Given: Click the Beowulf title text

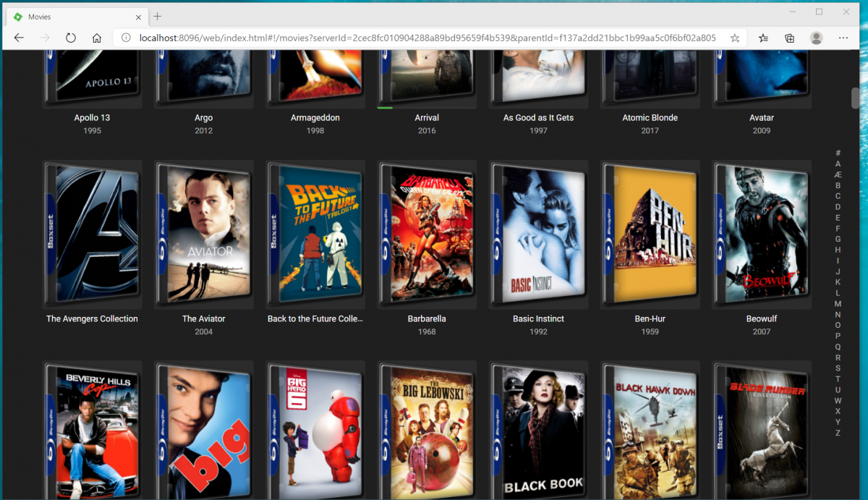Looking at the screenshot, I should pyautogui.click(x=762, y=318).
